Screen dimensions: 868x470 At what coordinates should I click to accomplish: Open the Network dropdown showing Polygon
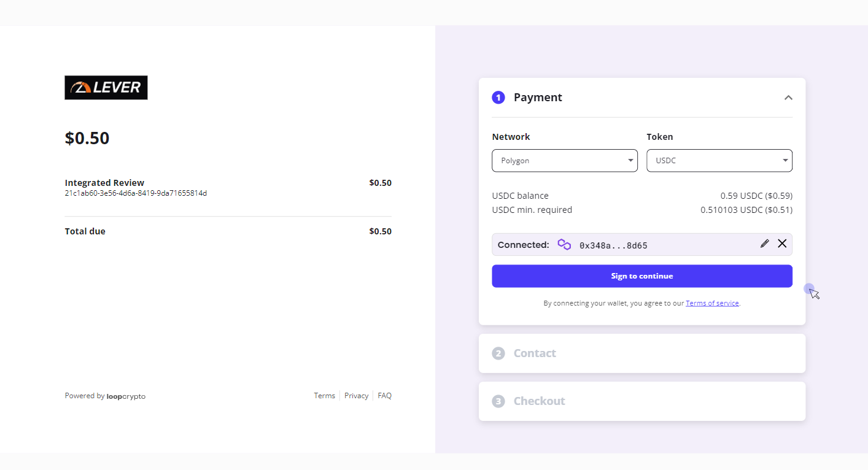564,160
